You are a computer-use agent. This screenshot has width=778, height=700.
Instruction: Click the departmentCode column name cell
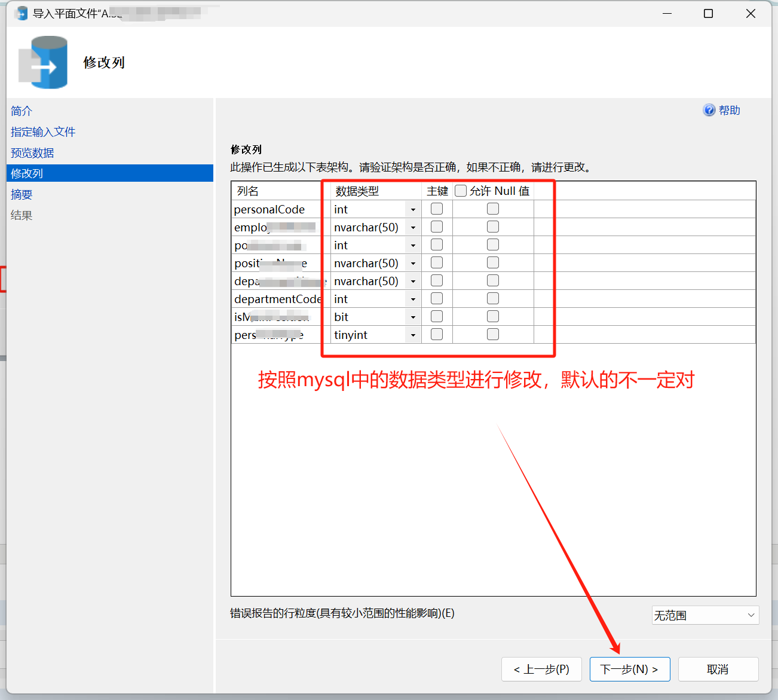tap(280, 299)
